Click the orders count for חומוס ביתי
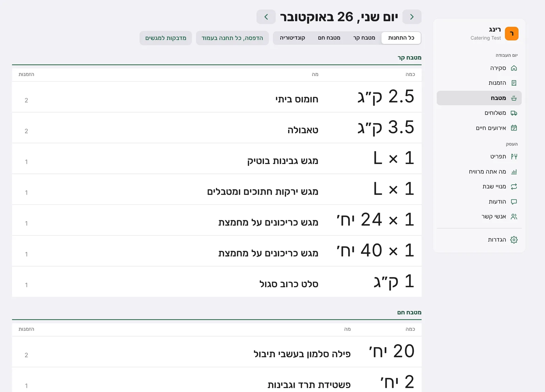Screen dimensions: 545x392 tap(26, 100)
